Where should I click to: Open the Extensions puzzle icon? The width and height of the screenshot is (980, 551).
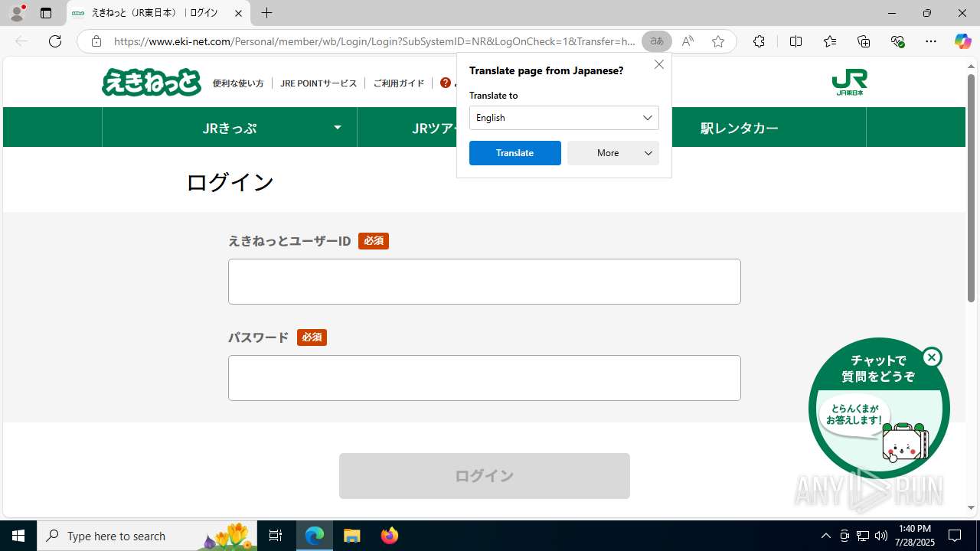click(759, 41)
